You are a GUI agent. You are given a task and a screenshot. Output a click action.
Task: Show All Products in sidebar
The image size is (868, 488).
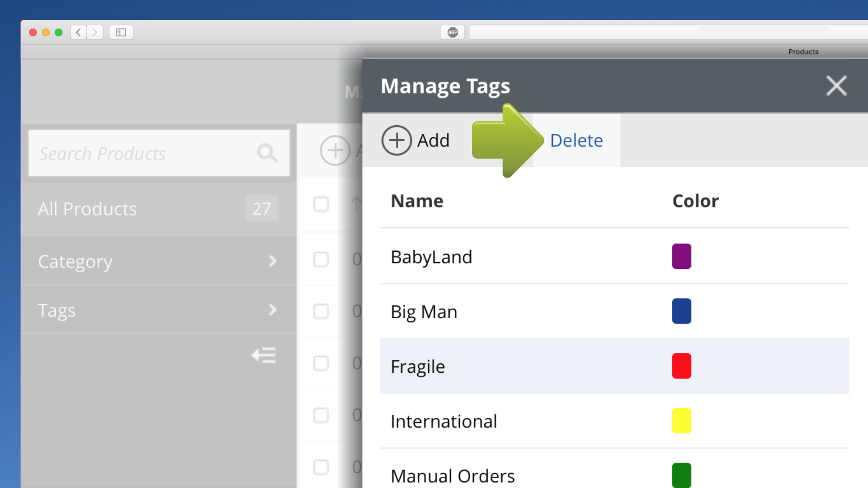click(x=159, y=209)
